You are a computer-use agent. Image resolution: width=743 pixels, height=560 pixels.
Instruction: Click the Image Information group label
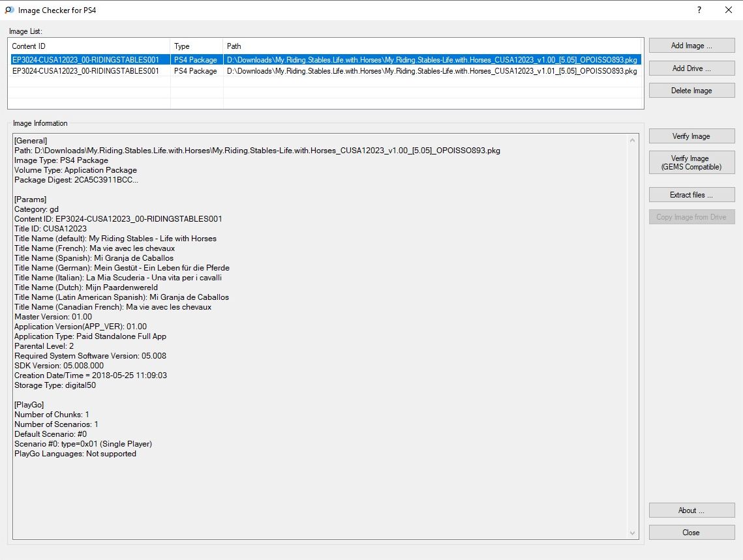[x=40, y=123]
